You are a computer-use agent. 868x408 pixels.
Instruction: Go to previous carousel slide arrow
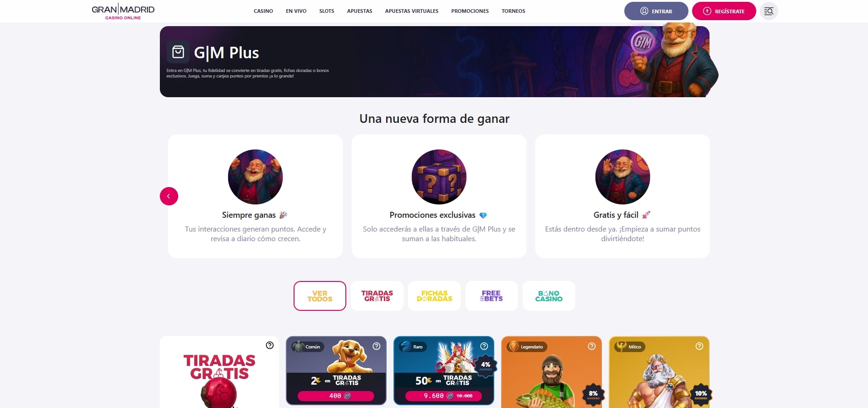coord(169,196)
